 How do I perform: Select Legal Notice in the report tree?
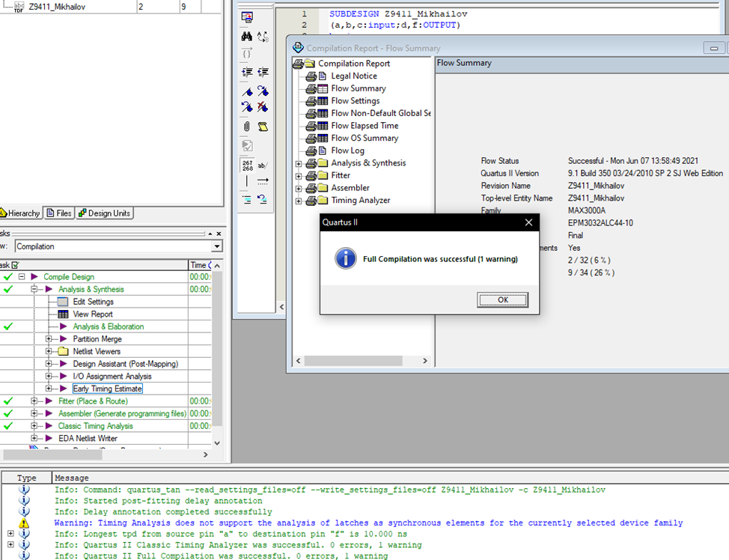pos(354,76)
